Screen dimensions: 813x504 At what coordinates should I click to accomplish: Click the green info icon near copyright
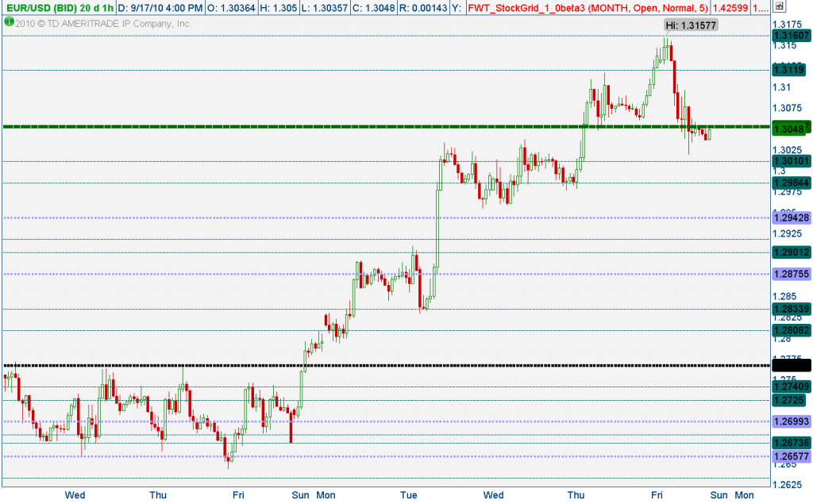coord(8,21)
